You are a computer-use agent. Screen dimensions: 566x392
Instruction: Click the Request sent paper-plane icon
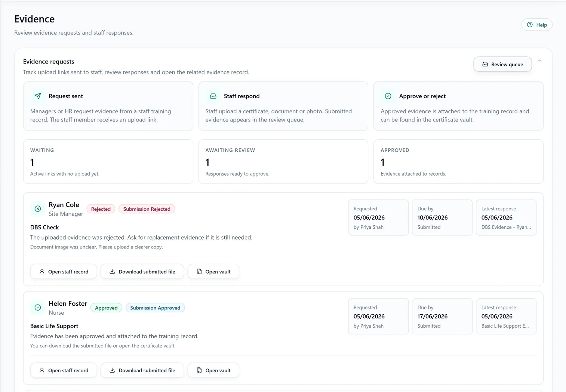[38, 96]
